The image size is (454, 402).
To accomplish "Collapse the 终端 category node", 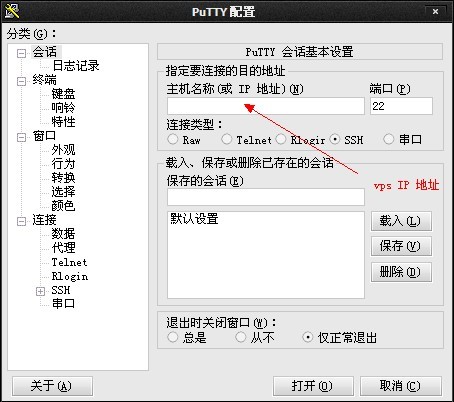I will [21, 81].
